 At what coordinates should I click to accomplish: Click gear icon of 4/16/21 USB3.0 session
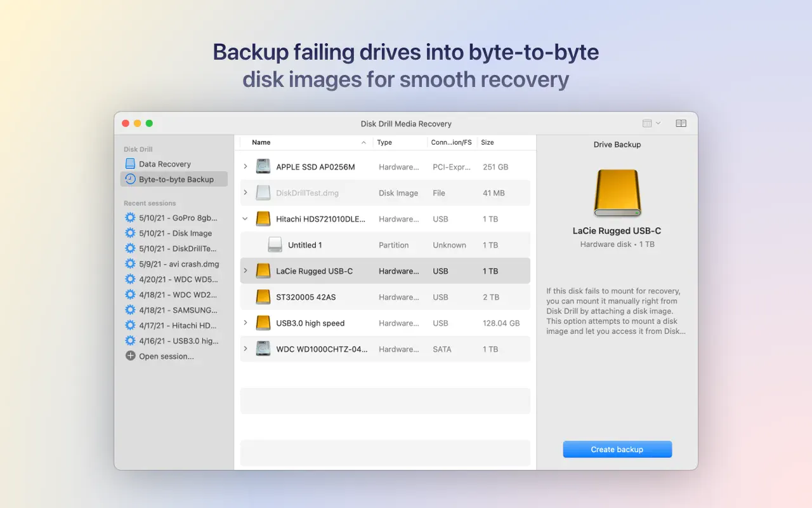130,340
